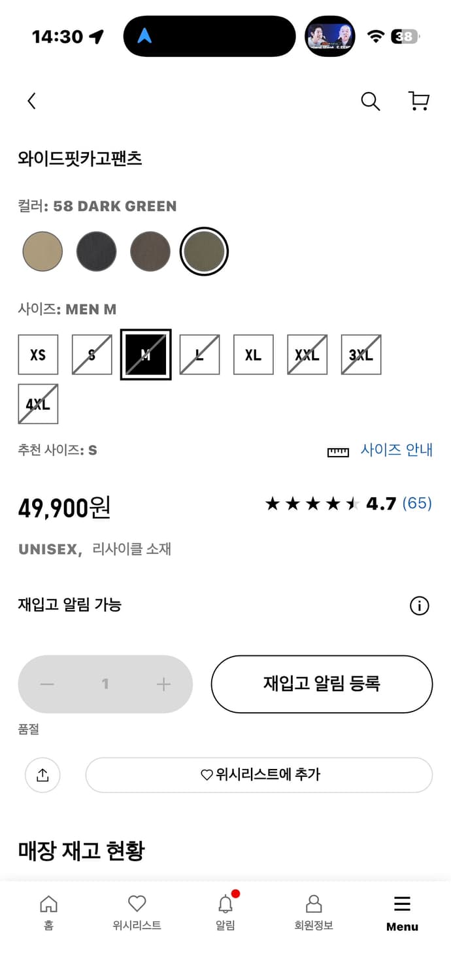Tap the restock info icon
The width and height of the screenshot is (451, 980).
point(419,606)
